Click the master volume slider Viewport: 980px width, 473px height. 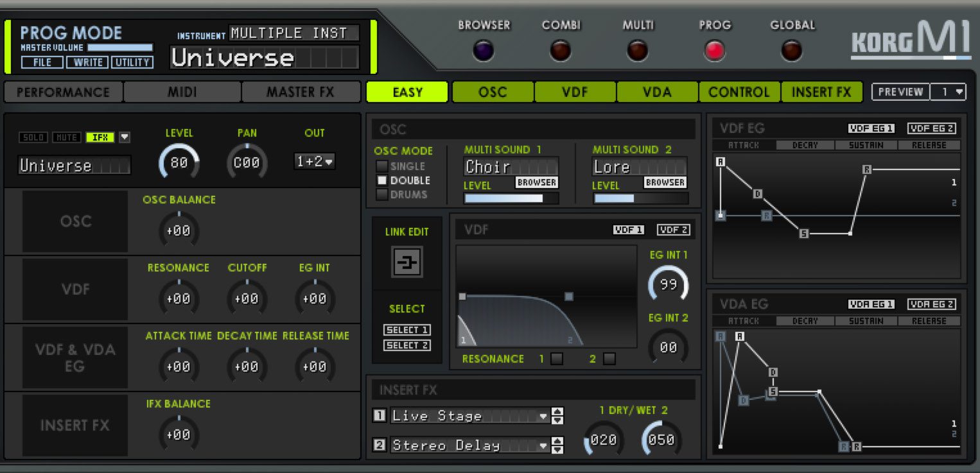pos(120,47)
